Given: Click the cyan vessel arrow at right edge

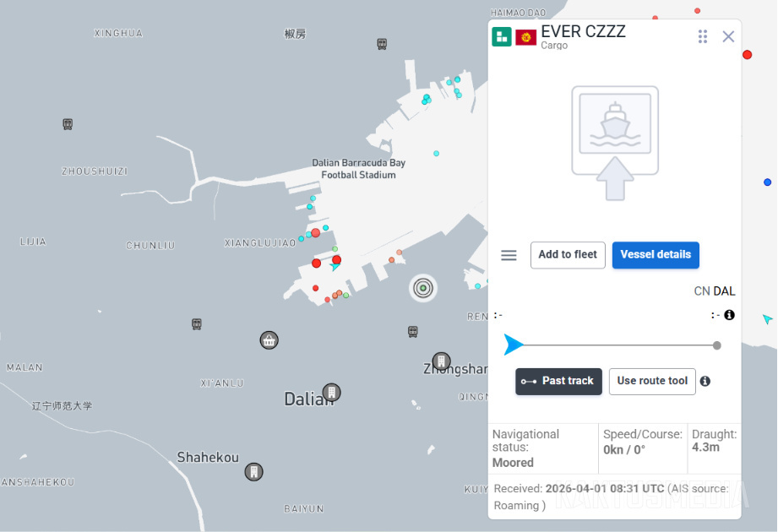Looking at the screenshot, I should pyautogui.click(x=767, y=319).
